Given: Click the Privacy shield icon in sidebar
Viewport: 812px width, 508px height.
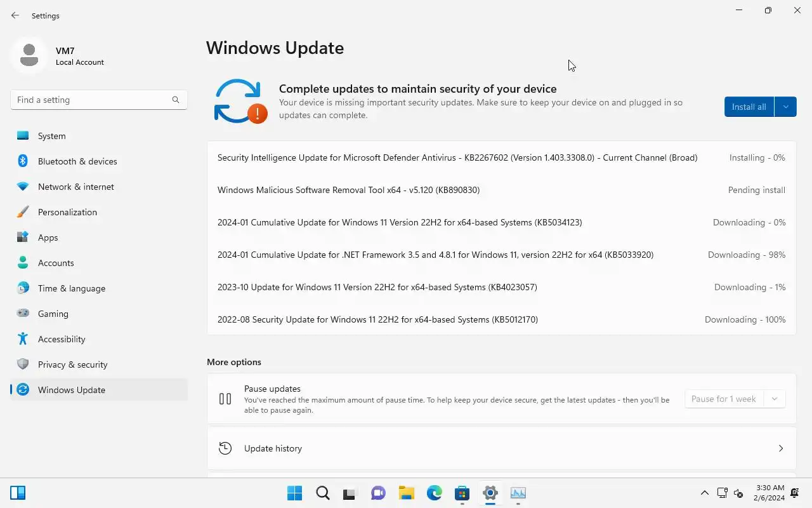Looking at the screenshot, I should point(23,364).
